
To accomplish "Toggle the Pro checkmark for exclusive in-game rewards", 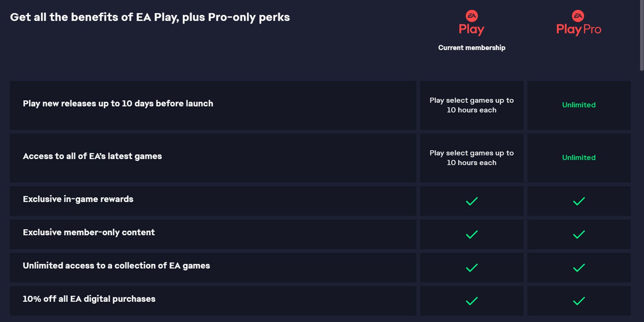I will [x=579, y=200].
